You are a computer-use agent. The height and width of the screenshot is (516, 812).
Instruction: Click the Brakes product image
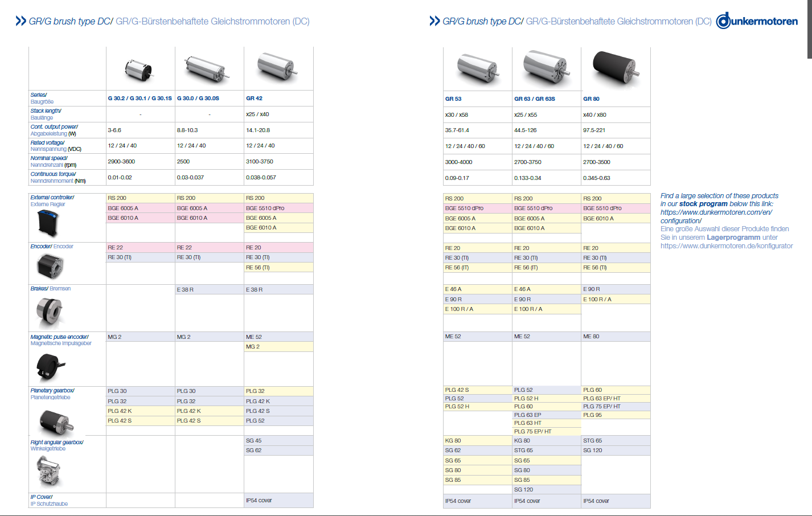click(50, 311)
